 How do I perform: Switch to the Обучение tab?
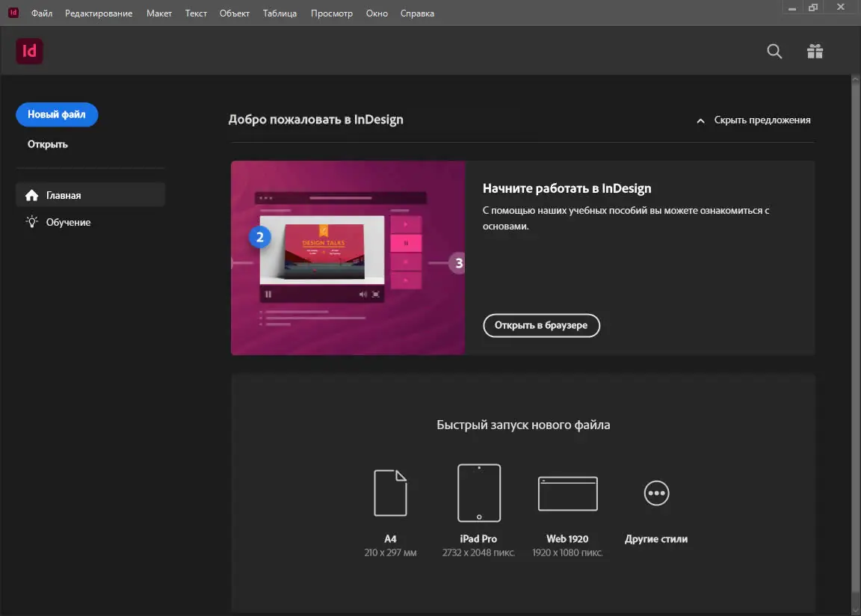[90, 222]
